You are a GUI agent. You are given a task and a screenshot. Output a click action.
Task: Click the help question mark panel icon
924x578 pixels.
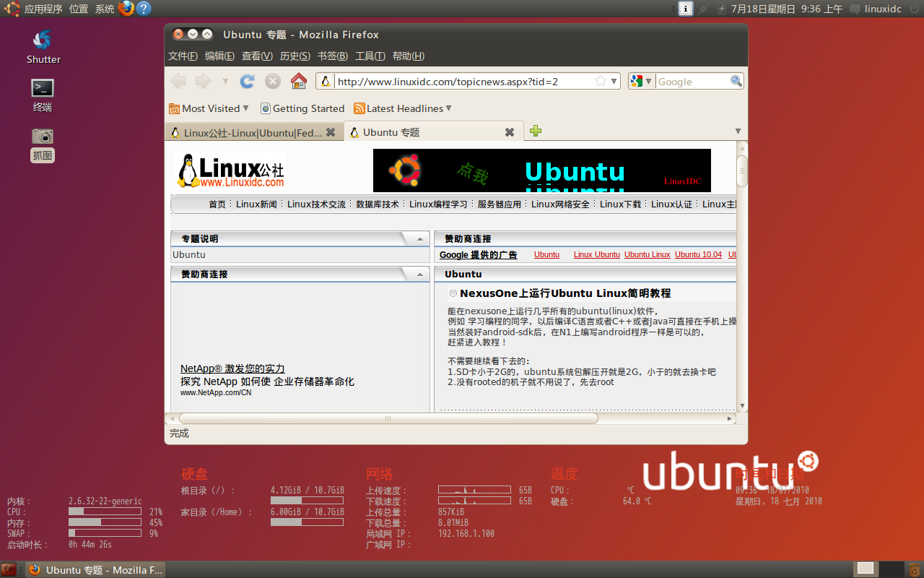point(144,9)
